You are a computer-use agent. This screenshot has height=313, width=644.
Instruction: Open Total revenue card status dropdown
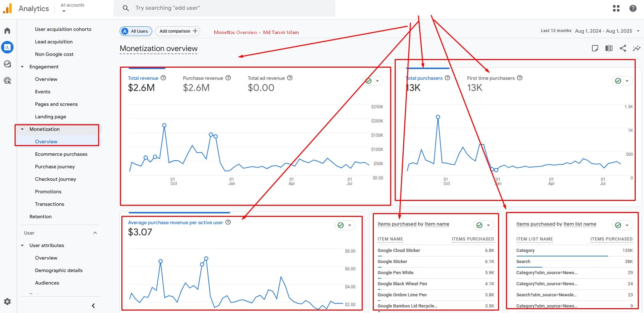click(377, 81)
